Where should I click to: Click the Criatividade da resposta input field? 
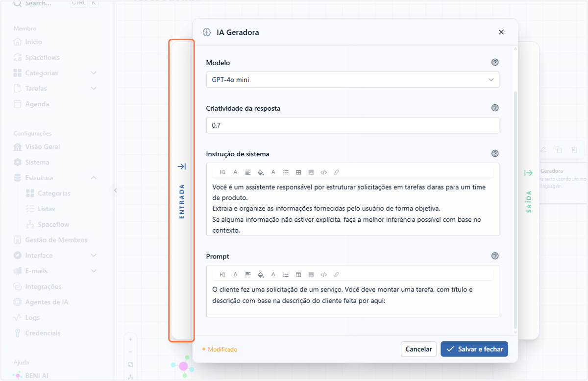(353, 125)
